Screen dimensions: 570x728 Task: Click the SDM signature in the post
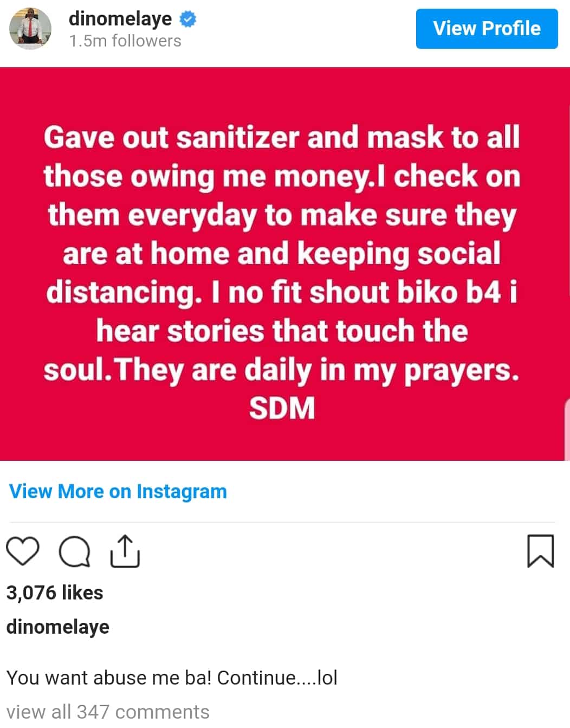(x=282, y=408)
